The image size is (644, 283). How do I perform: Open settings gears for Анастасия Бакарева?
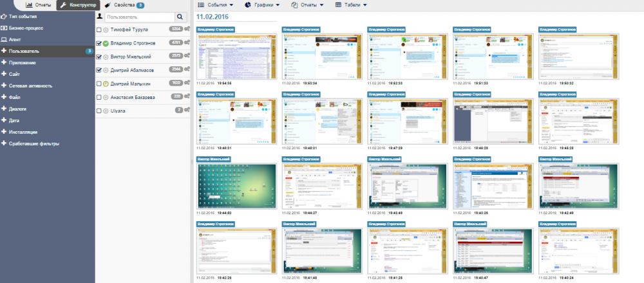(x=187, y=96)
